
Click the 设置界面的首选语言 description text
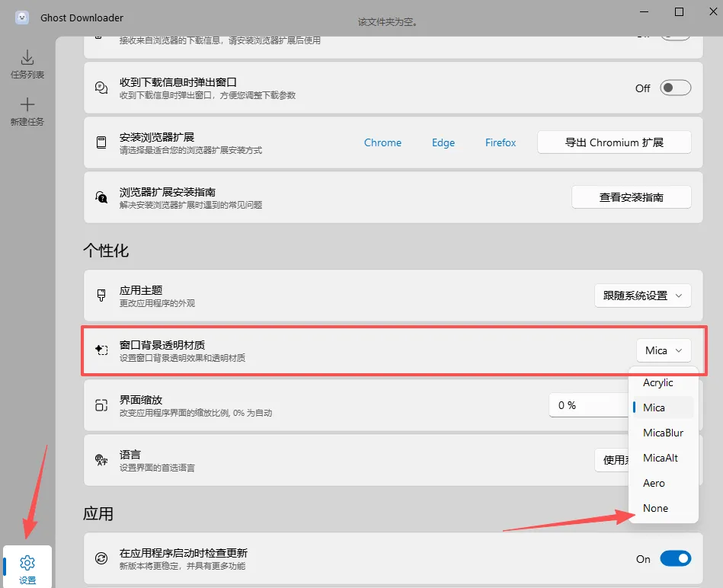coord(157,468)
